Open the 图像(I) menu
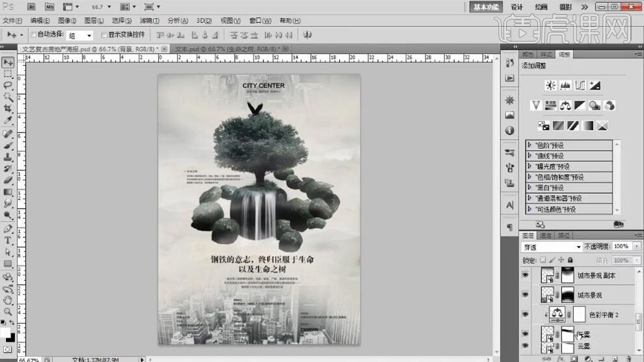Screen dimensions: 644x362 tap(67, 21)
